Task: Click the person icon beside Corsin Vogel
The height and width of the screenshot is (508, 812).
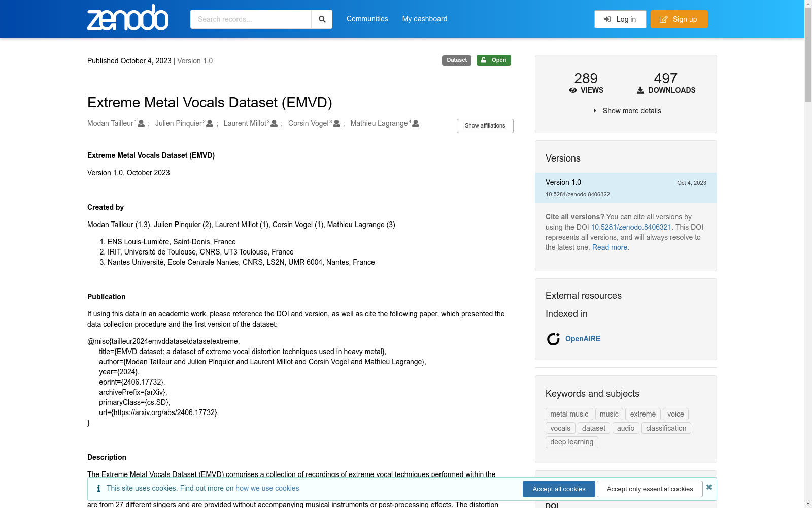Action: (336, 123)
